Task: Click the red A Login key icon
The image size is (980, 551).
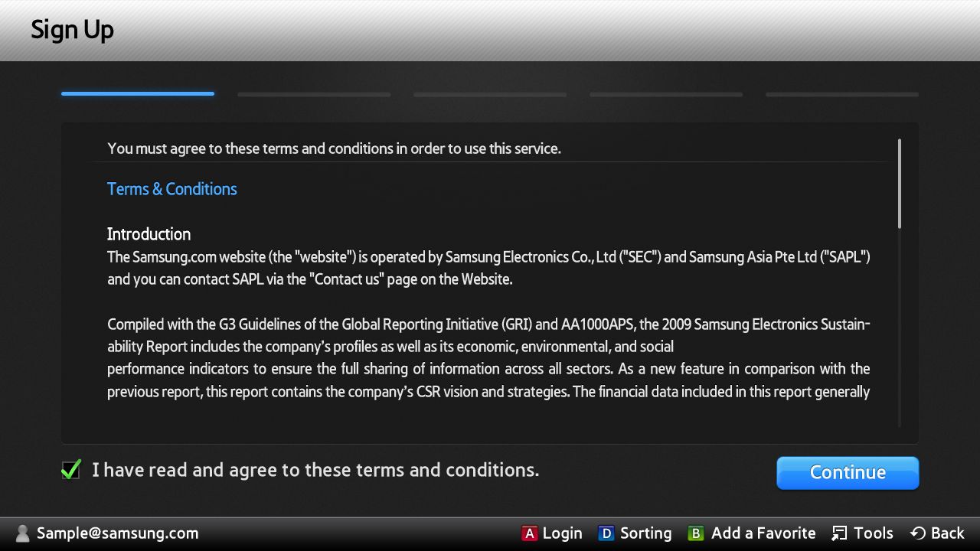Action: pos(529,533)
